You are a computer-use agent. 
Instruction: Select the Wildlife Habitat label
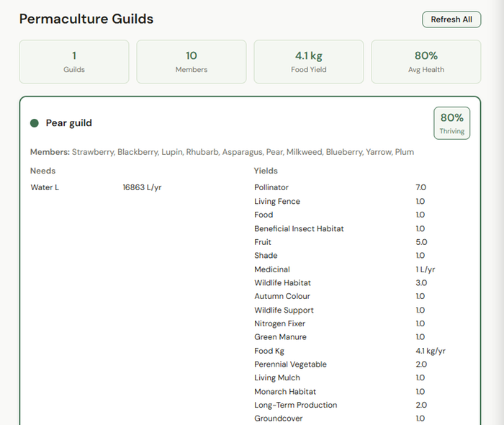pos(282,283)
